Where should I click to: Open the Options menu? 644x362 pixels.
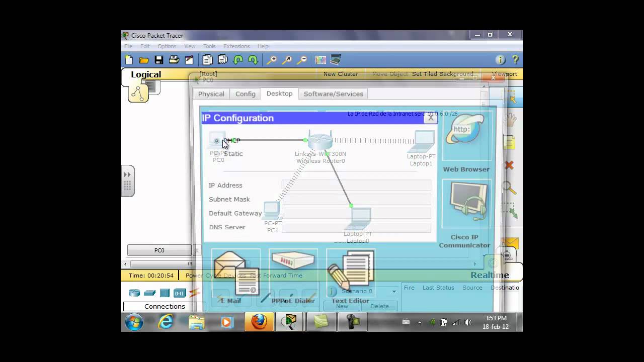tap(167, 46)
